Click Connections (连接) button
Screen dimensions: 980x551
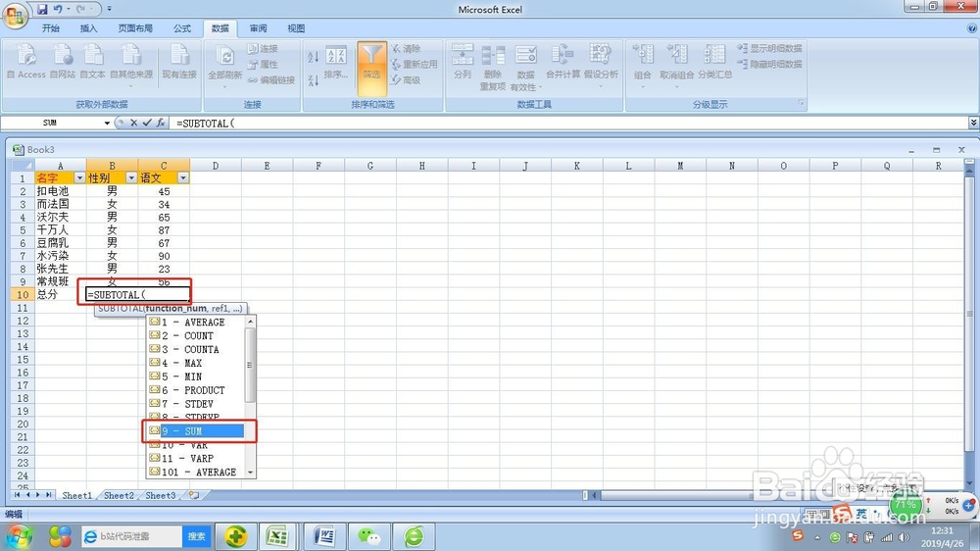263,48
